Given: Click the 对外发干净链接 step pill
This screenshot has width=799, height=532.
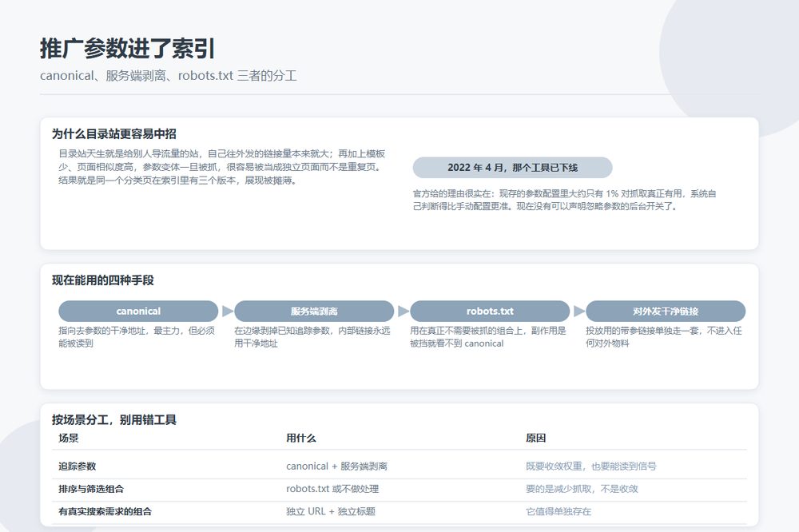Looking at the screenshot, I should [666, 311].
